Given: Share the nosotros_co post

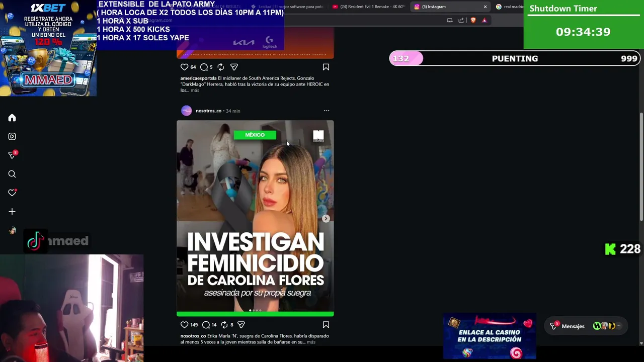Looking at the screenshot, I should click(x=241, y=325).
